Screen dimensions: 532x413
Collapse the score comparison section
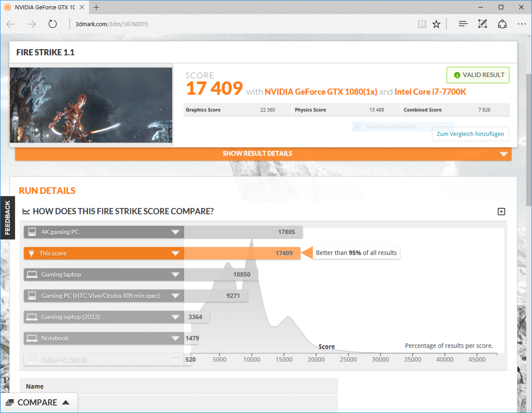[502, 212]
